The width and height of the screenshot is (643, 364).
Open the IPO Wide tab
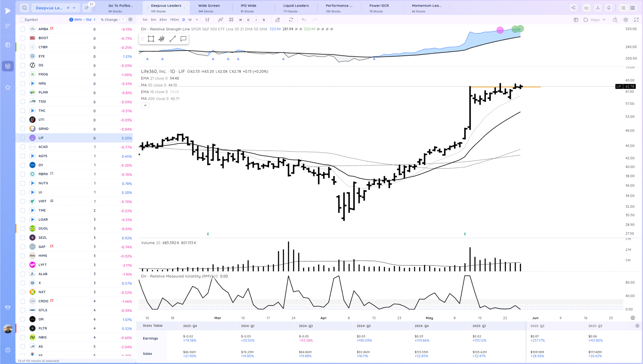click(x=248, y=8)
